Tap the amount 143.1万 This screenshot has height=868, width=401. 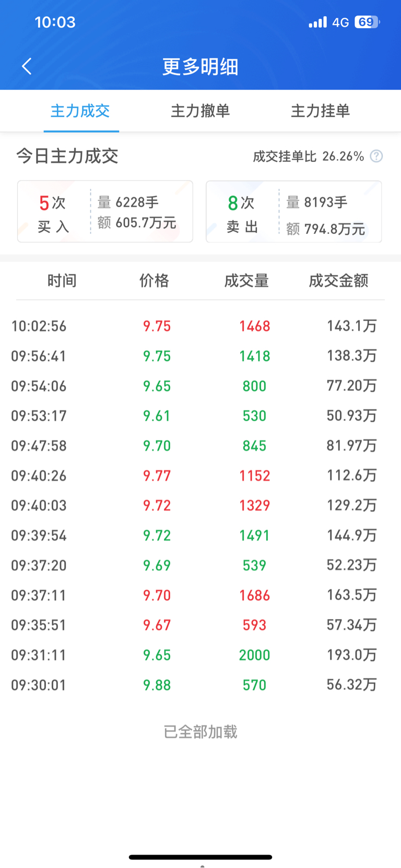click(x=352, y=326)
